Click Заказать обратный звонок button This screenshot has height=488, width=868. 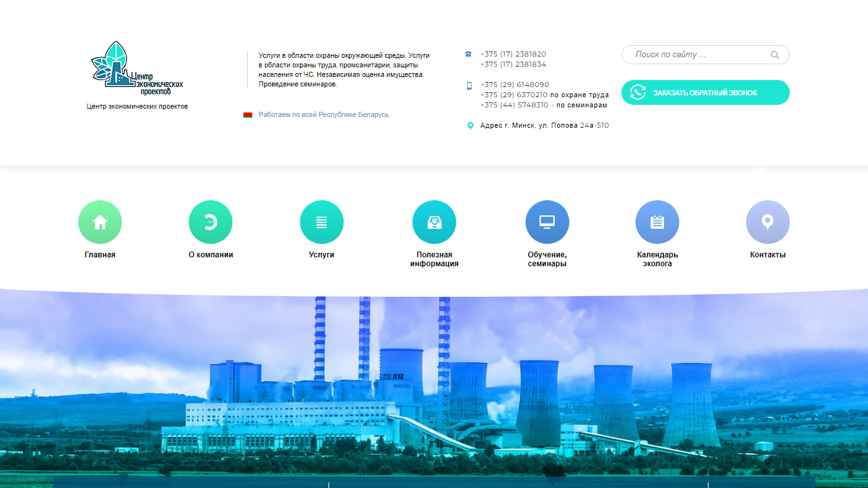click(x=705, y=92)
